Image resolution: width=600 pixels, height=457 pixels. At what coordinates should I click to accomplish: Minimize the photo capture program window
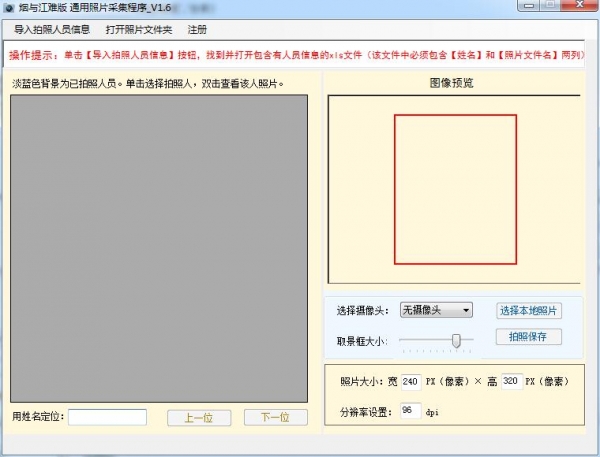[530, 5]
